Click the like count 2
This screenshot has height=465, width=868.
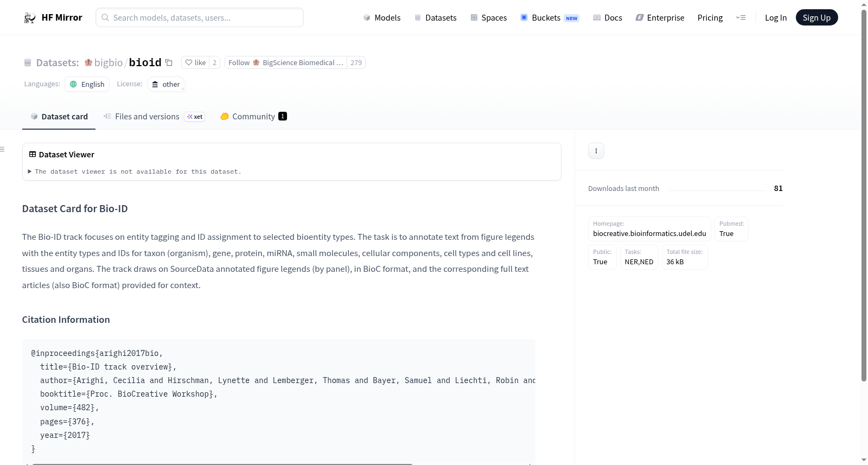click(x=215, y=62)
